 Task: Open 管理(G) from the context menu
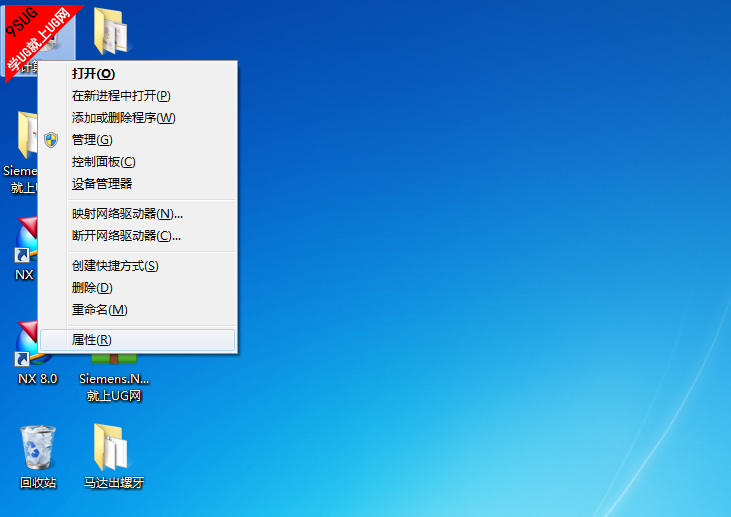click(137, 139)
